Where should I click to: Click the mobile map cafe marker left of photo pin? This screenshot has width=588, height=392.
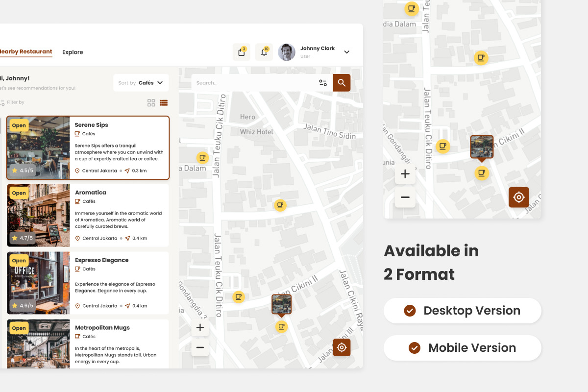pos(443,146)
